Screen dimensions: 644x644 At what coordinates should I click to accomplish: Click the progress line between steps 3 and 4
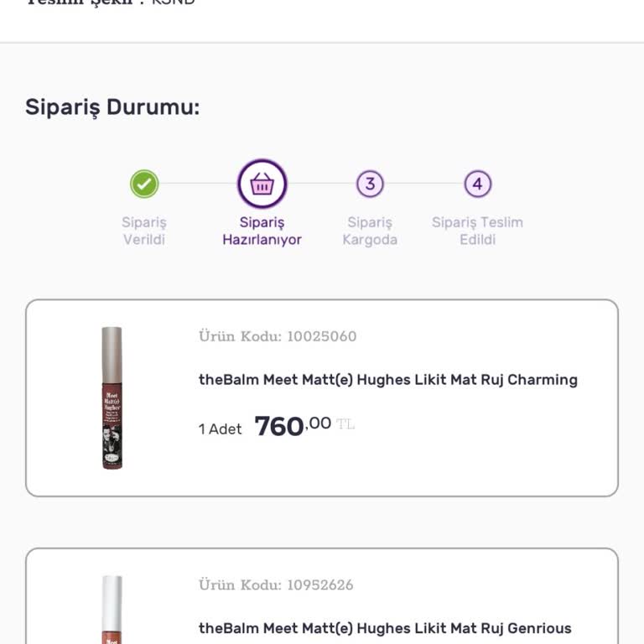[423, 184]
